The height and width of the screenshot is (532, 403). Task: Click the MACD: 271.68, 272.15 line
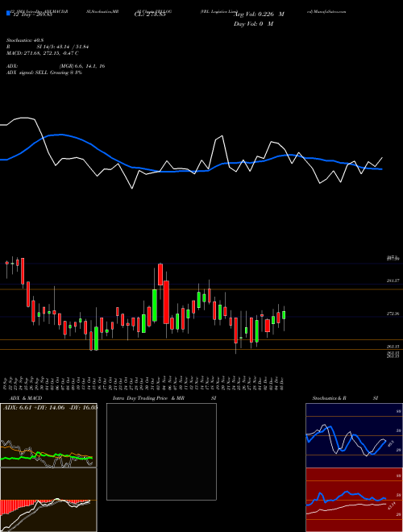[43, 53]
